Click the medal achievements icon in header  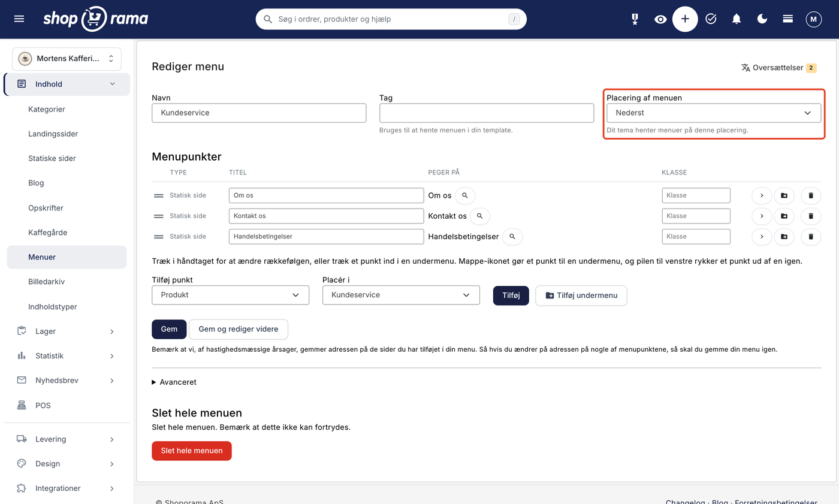635,19
